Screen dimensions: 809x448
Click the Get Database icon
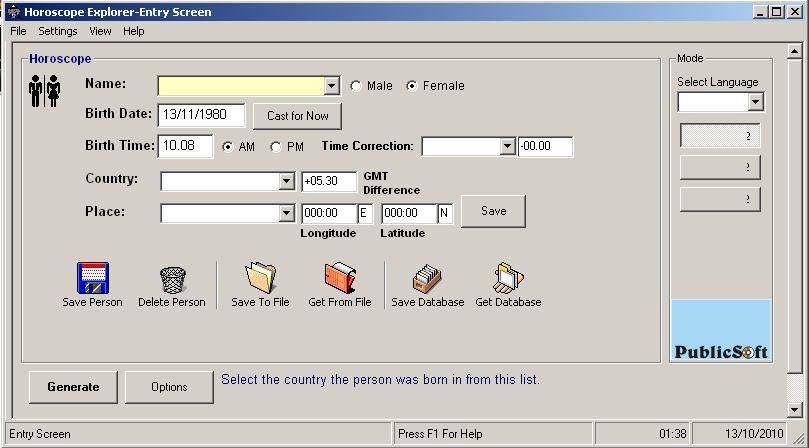[508, 278]
